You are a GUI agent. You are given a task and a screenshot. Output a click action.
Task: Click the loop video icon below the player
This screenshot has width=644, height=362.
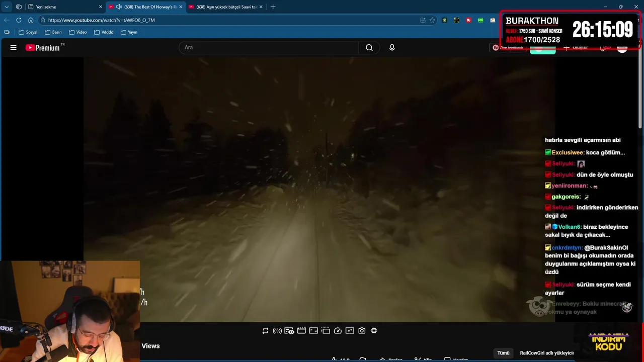pos(265,331)
